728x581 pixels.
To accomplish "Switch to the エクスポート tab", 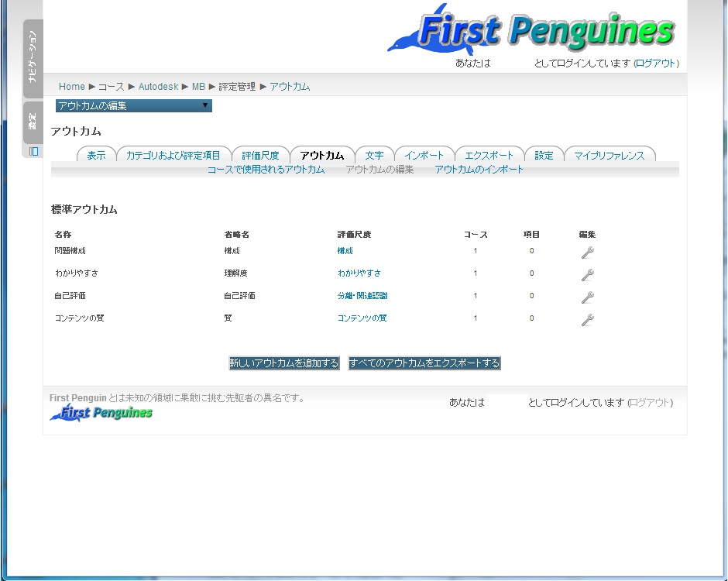I will point(489,155).
